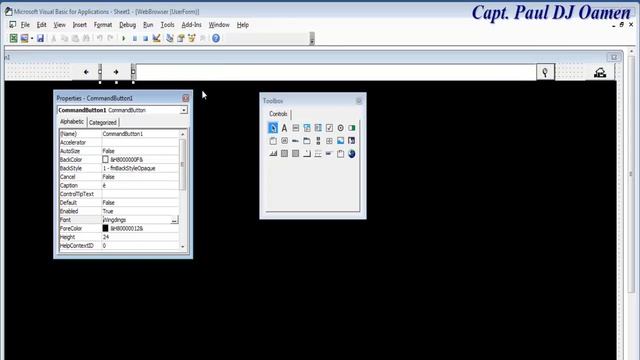Select the Image tool in Toolbox
Image resolution: width=640 pixels, height=360 pixels.
(340, 141)
